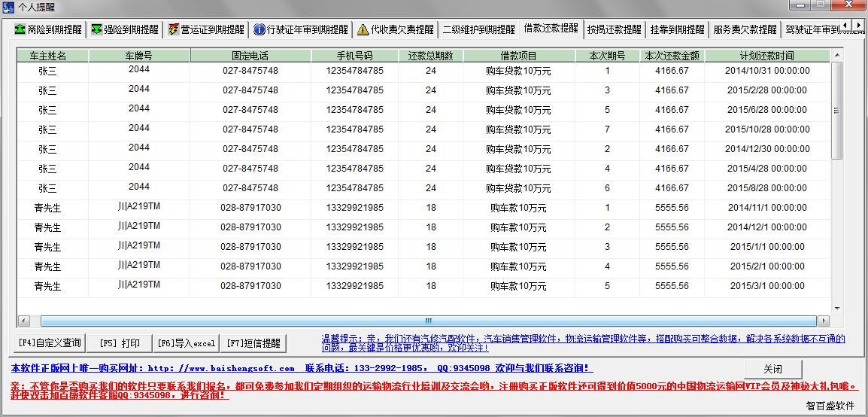This screenshot has height=417, width=868.
Task: Click the vertical scrollbar up arrow
Action: click(836, 55)
